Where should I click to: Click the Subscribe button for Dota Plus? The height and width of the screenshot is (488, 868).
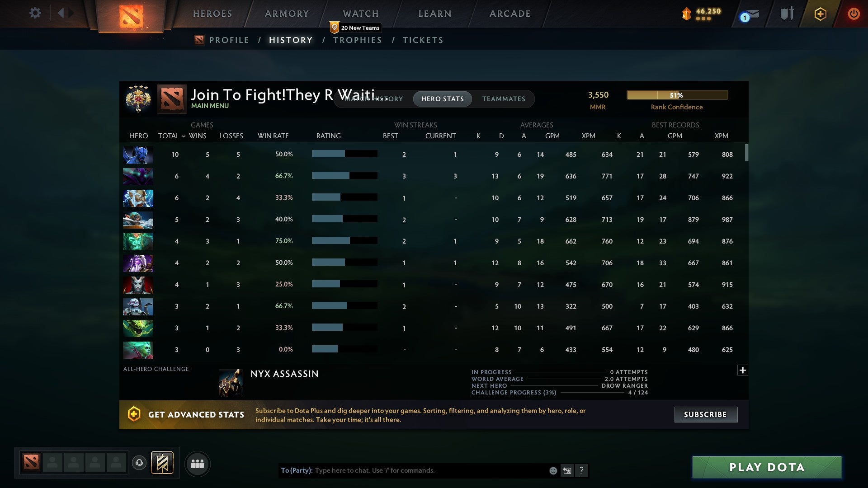tap(705, 414)
